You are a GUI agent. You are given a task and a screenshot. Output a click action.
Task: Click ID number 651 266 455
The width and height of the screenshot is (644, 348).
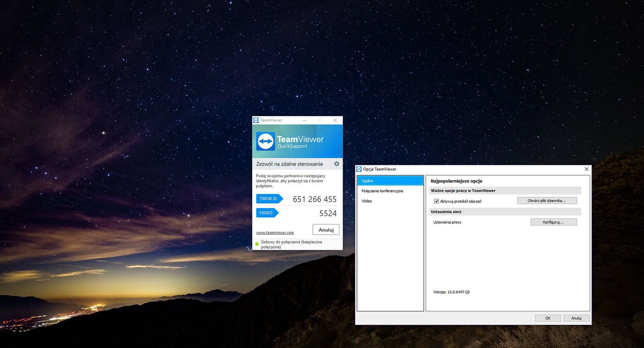coord(315,199)
